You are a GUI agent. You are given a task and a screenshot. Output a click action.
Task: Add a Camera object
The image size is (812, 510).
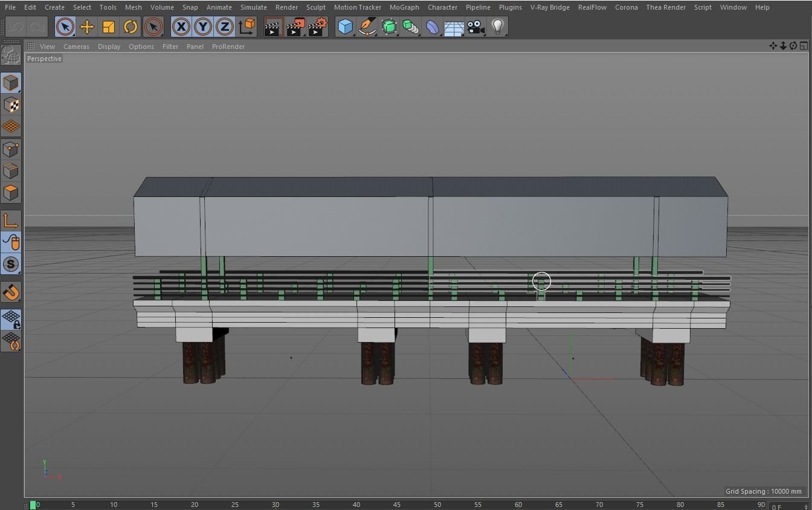click(475, 27)
